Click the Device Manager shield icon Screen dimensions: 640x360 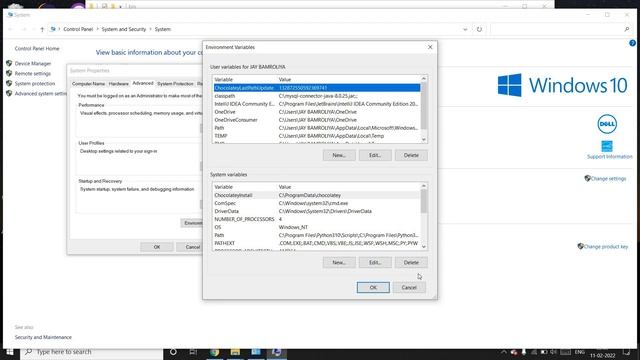[x=9, y=63]
